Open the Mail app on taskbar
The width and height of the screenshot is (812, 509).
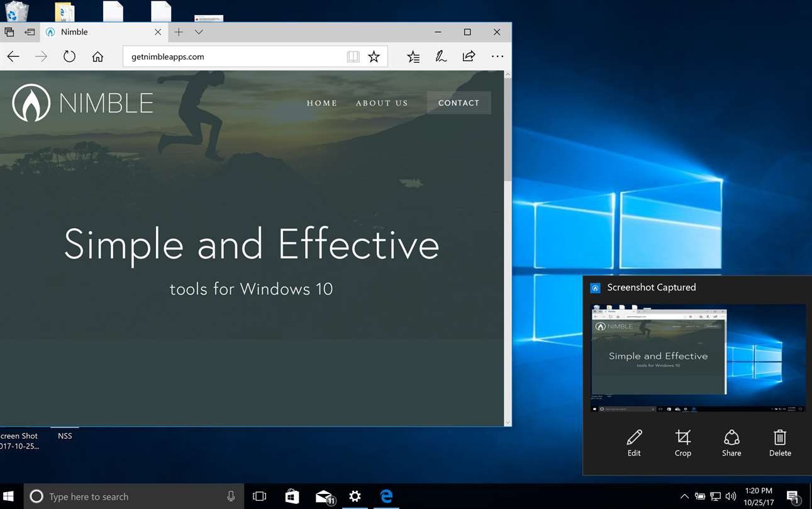[325, 496]
